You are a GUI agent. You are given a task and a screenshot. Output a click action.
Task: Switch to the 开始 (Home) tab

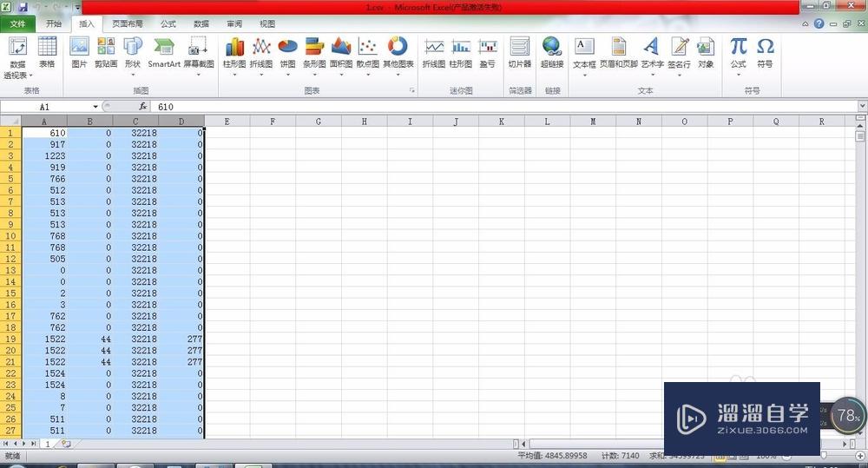[x=54, y=23]
